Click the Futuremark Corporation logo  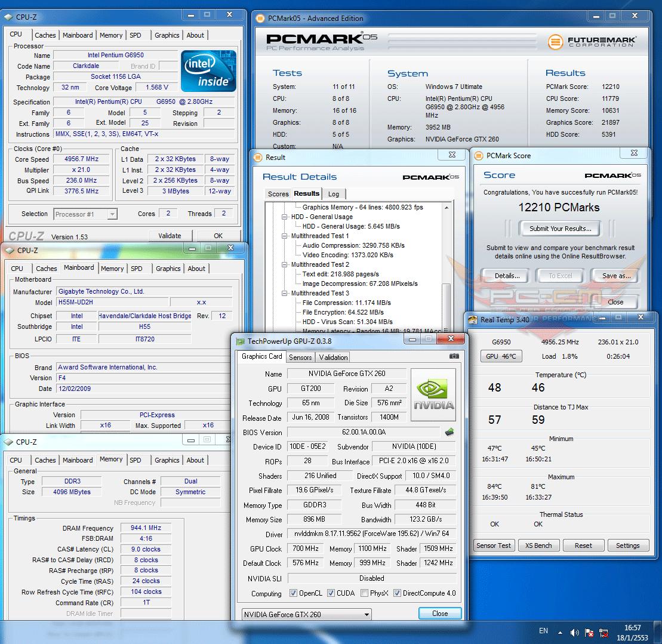click(x=592, y=41)
